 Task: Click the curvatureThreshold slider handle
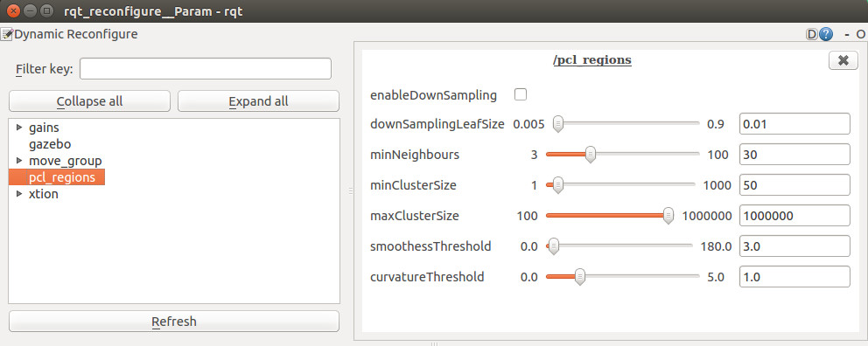[x=579, y=276]
